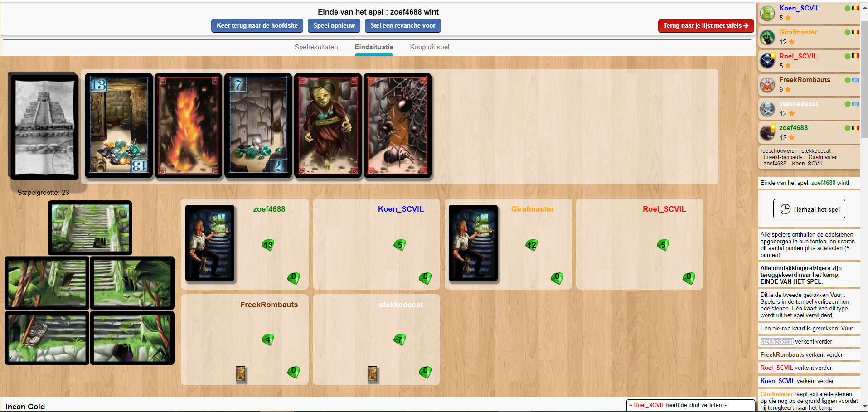868x412 pixels.
Task: Click Girafmaster's green gem showing 12
Action: [x=531, y=245]
